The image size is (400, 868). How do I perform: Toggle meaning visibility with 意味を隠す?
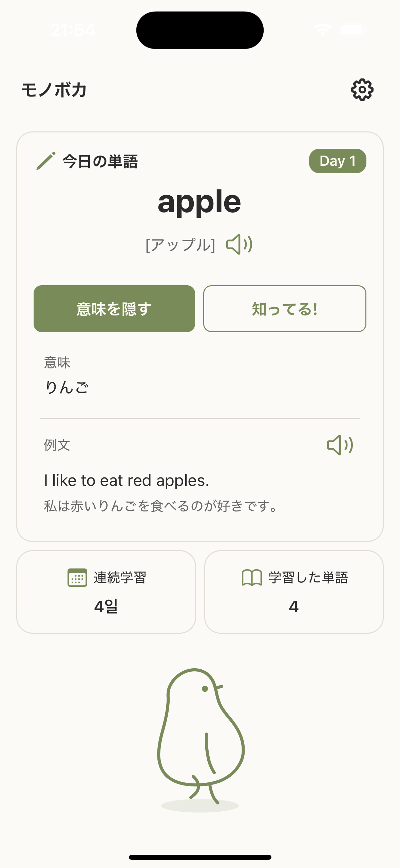(114, 309)
